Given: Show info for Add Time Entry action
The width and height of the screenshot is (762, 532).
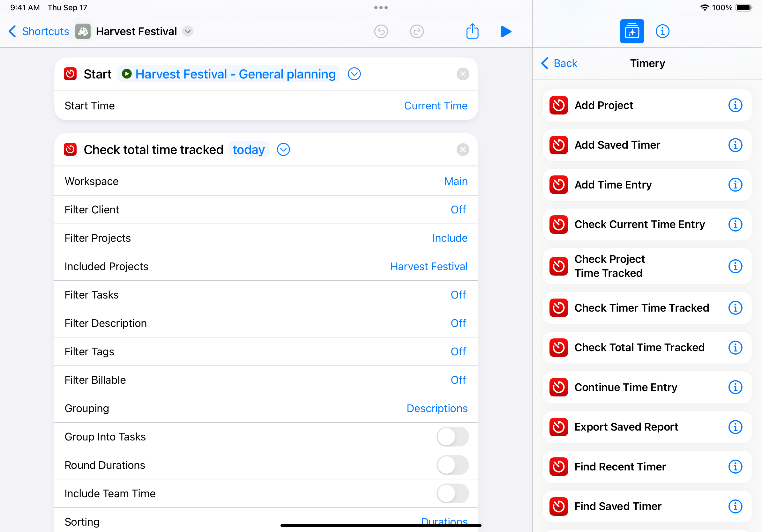Looking at the screenshot, I should pos(735,185).
